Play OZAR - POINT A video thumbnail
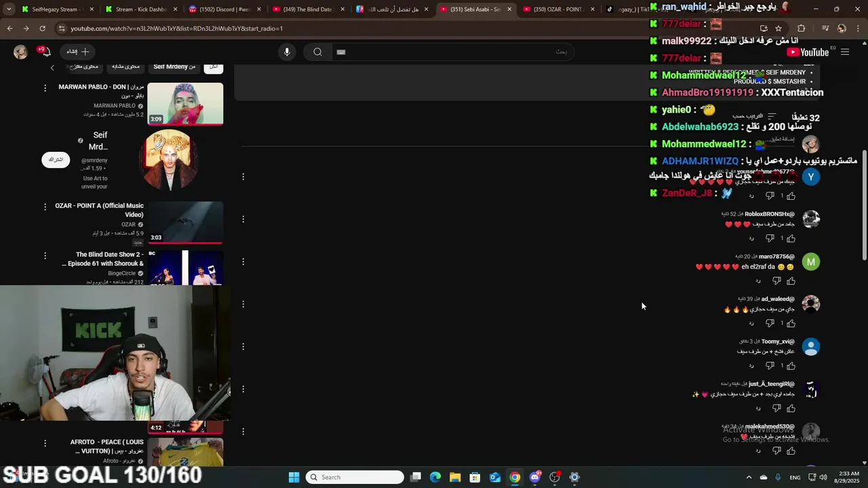 pos(185,222)
